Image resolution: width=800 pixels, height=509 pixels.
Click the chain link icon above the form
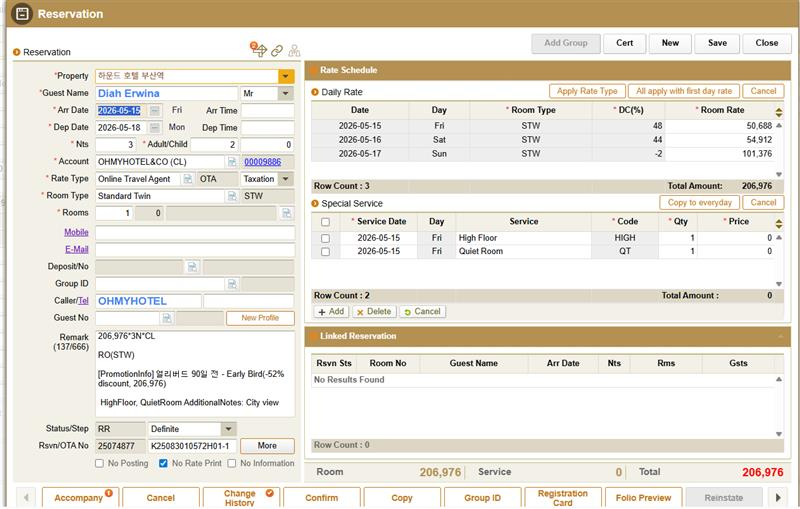coord(277,51)
